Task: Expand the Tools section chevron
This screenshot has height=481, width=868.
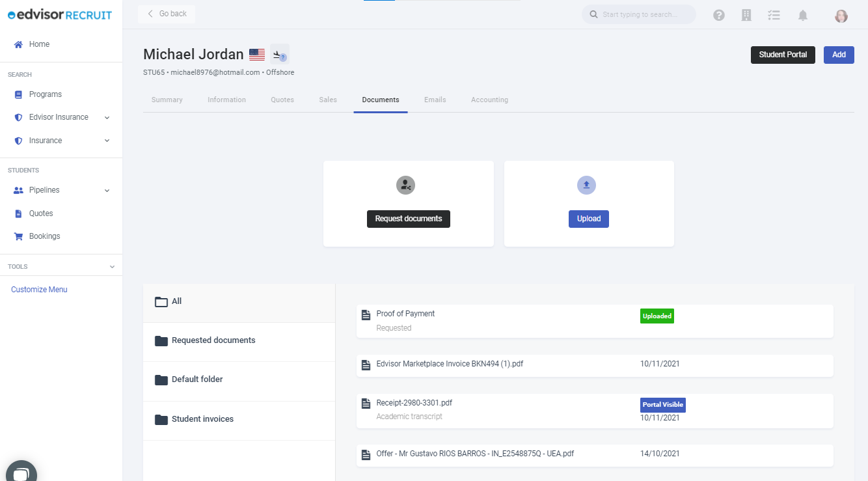Action: 112,267
